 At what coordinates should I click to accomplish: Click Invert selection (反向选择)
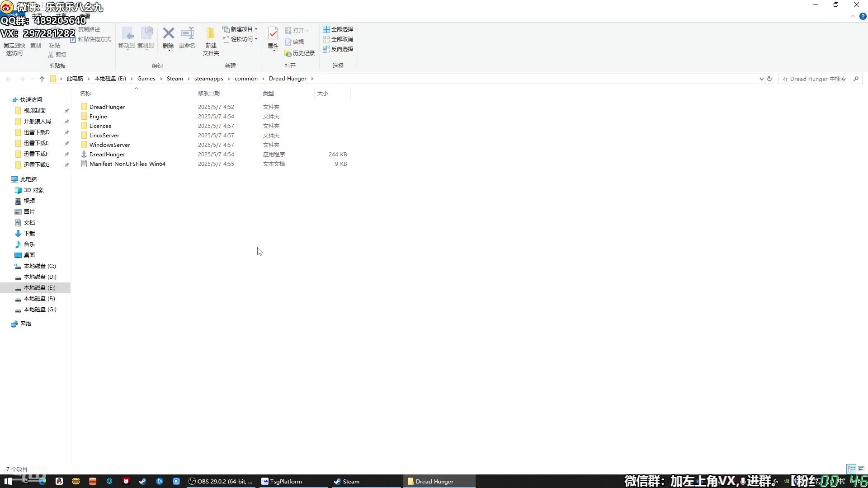(338, 49)
